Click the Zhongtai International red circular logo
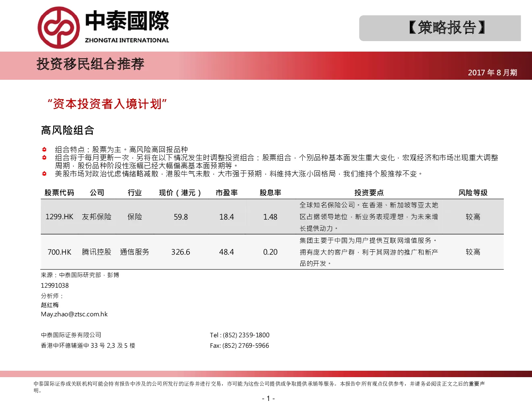 pyautogui.click(x=58, y=28)
